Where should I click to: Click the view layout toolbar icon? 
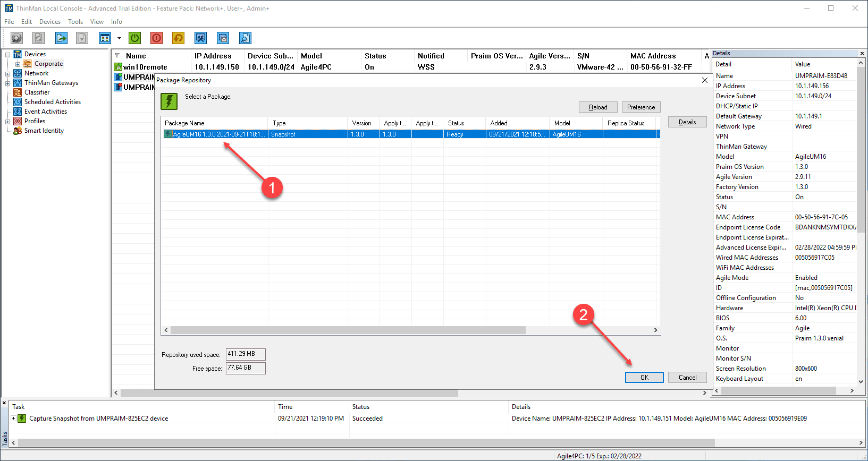[x=105, y=38]
